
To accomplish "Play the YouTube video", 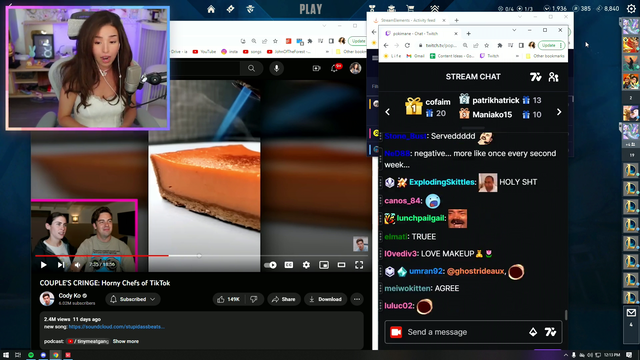I will pyautogui.click(x=44, y=265).
